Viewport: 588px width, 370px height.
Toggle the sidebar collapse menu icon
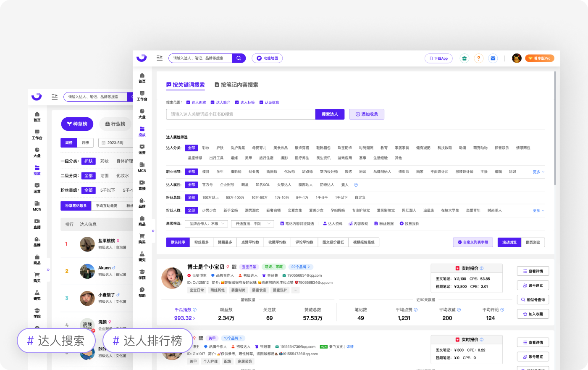click(x=160, y=58)
